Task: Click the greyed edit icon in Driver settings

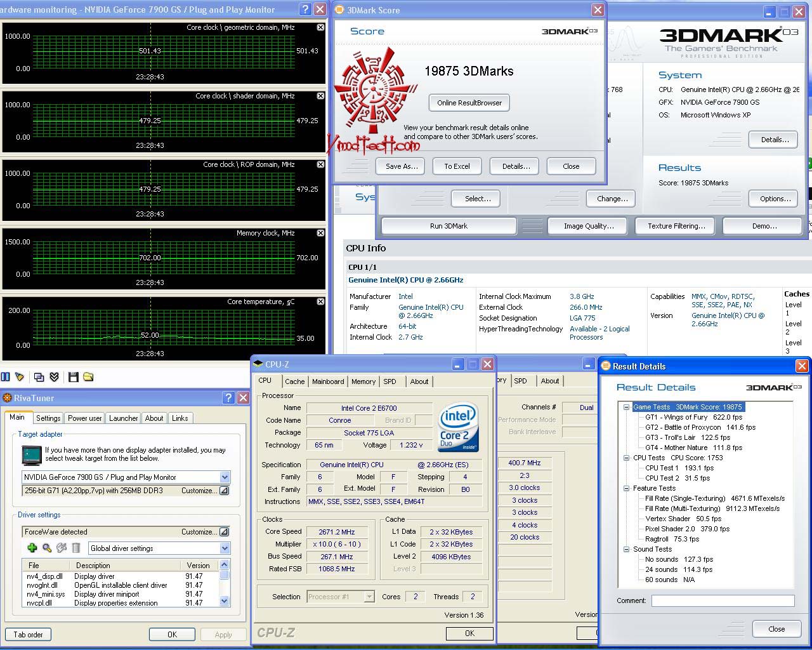Action: (x=62, y=548)
